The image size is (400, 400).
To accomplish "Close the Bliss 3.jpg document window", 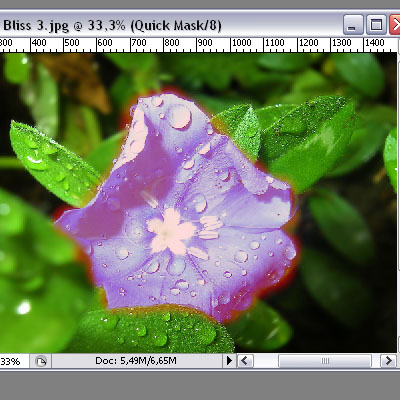I will (x=395, y=25).
